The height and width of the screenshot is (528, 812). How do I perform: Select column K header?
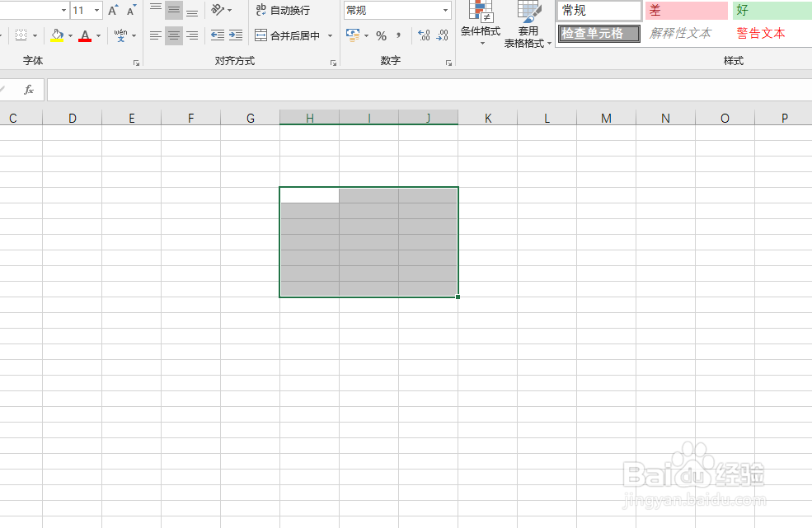488,118
